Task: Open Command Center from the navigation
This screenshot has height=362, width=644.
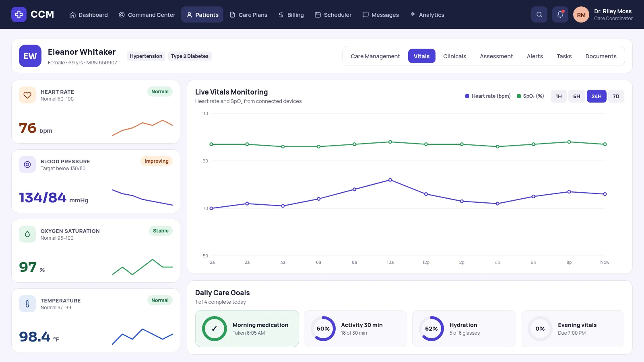Action: [147, 14]
